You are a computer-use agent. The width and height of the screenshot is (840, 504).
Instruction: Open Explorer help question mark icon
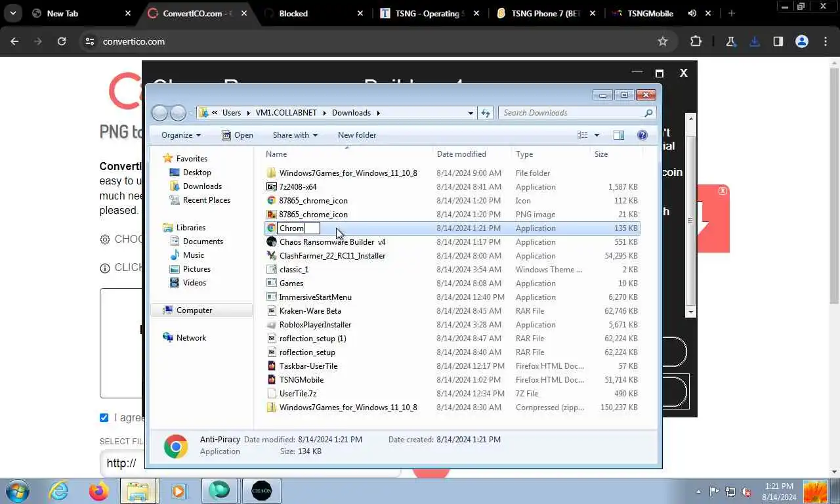click(x=642, y=135)
